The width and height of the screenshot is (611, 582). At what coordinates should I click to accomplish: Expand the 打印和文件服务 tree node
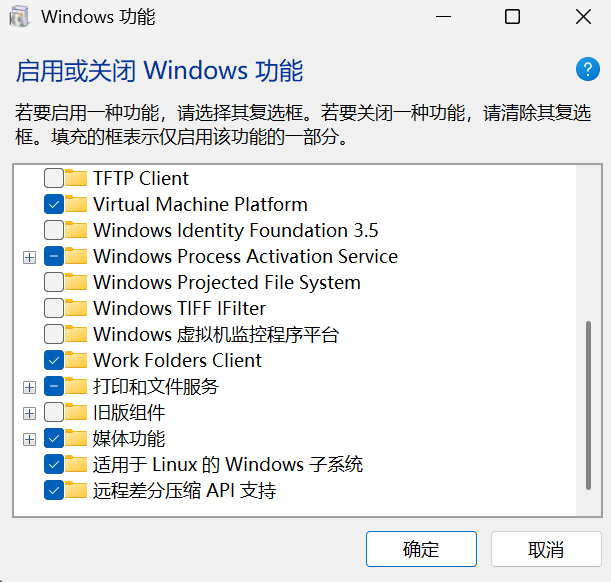29,387
